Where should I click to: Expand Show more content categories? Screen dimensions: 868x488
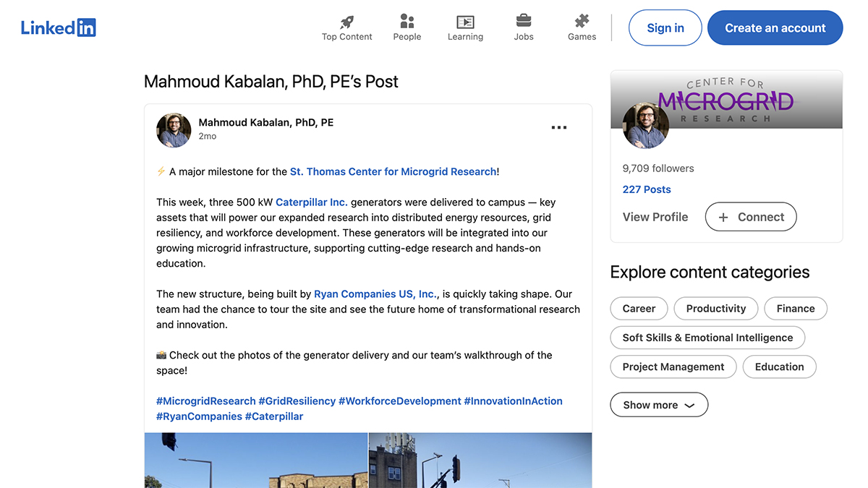tap(658, 405)
